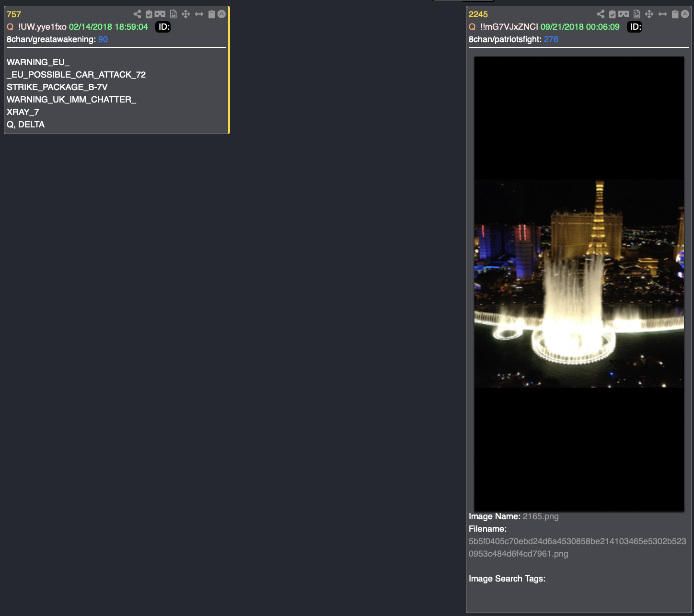Click the tripcode !!mG7VJxZNCI
This screenshot has height=616, width=694.
click(x=509, y=27)
